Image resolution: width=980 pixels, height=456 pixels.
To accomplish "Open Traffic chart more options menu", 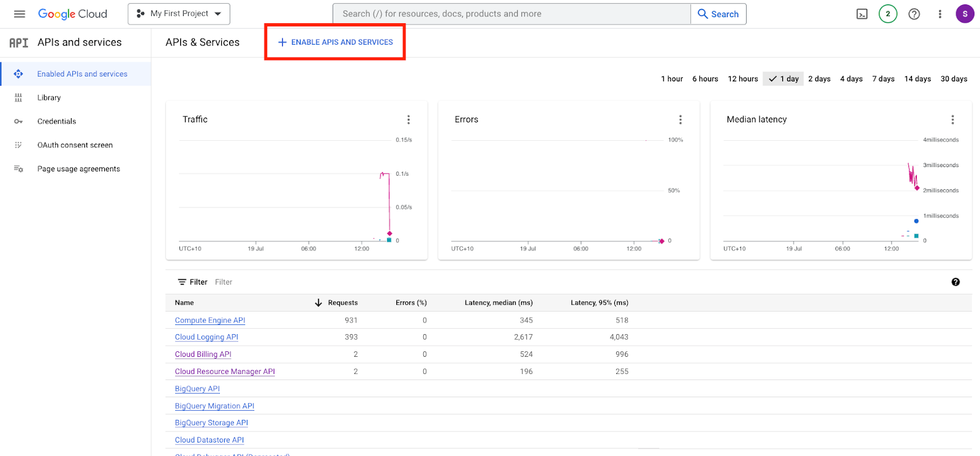I will (409, 120).
